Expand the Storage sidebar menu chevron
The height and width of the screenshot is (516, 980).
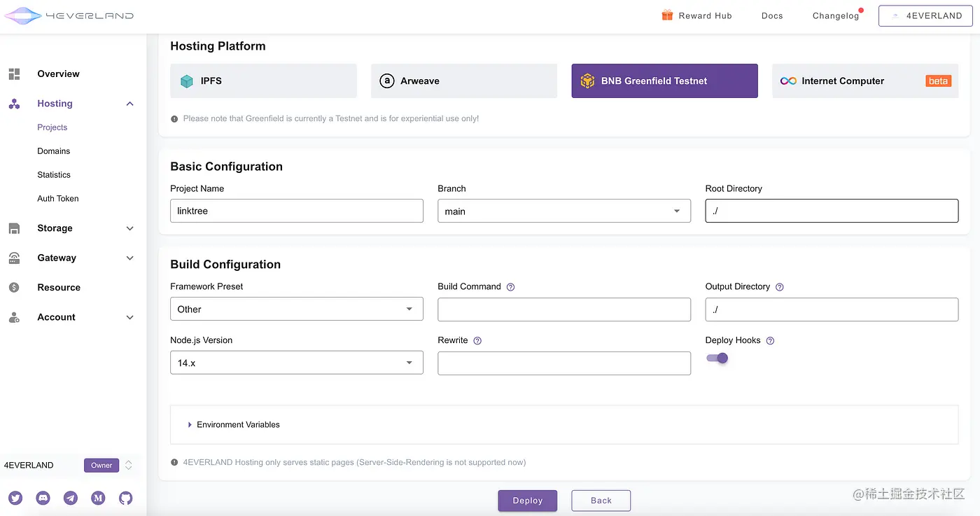[129, 228]
